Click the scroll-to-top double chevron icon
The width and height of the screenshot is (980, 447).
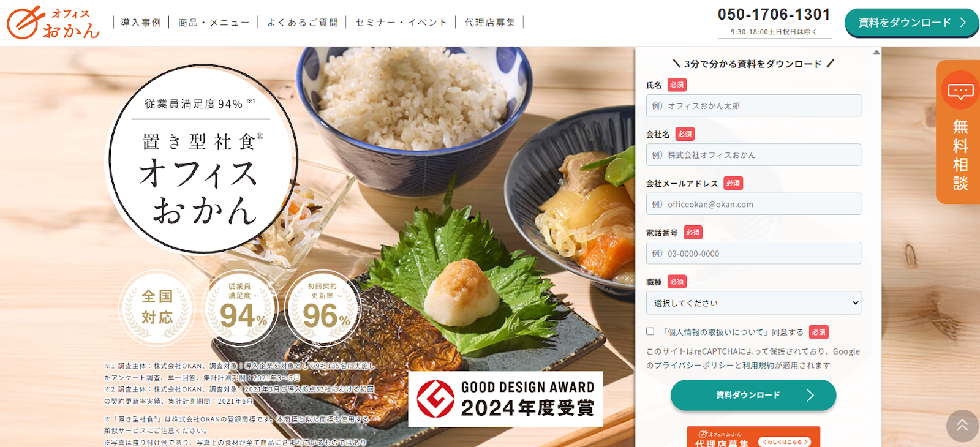[962, 426]
